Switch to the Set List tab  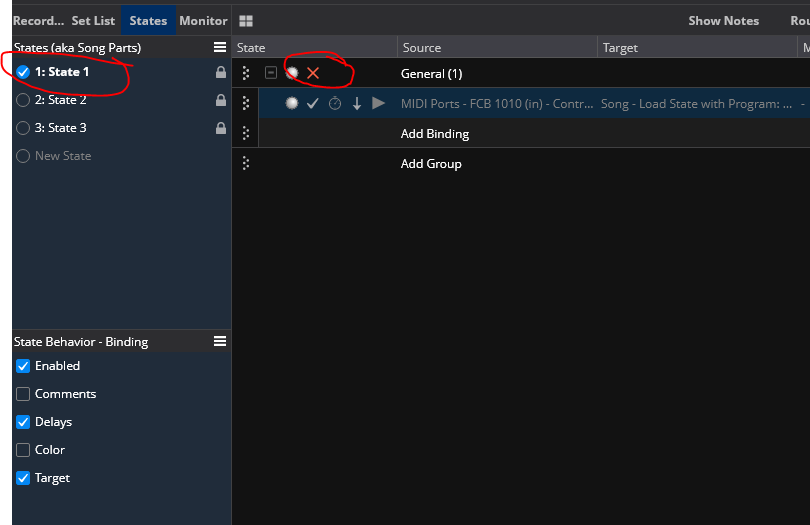point(93,21)
